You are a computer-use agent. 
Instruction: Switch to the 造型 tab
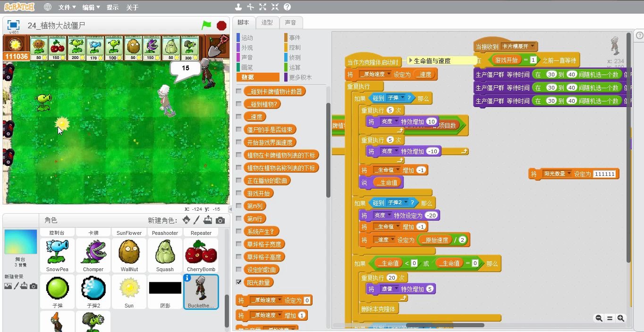[x=267, y=22]
